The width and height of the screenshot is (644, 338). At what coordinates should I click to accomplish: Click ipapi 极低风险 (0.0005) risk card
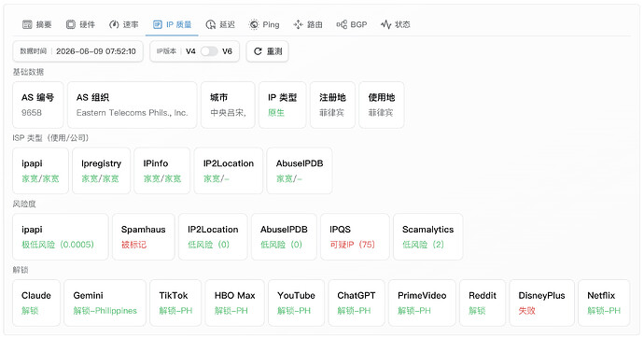pos(61,236)
